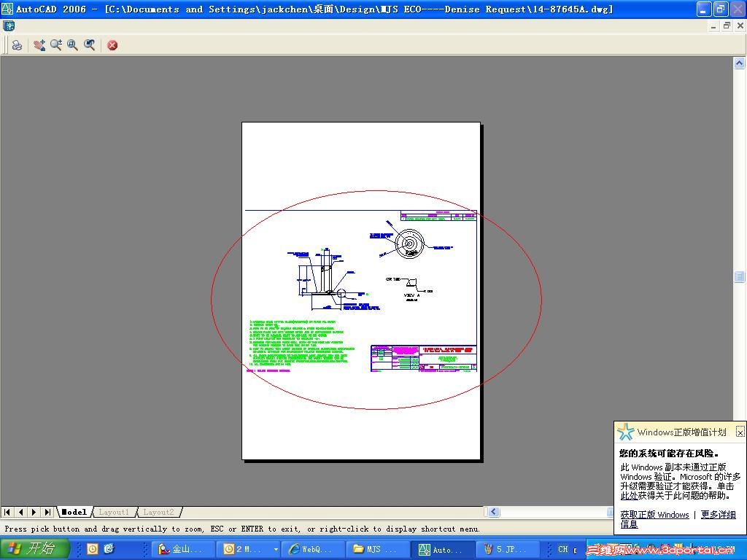747x560 pixels.
Task: Select the Zoom Original tool
Action: point(89,45)
